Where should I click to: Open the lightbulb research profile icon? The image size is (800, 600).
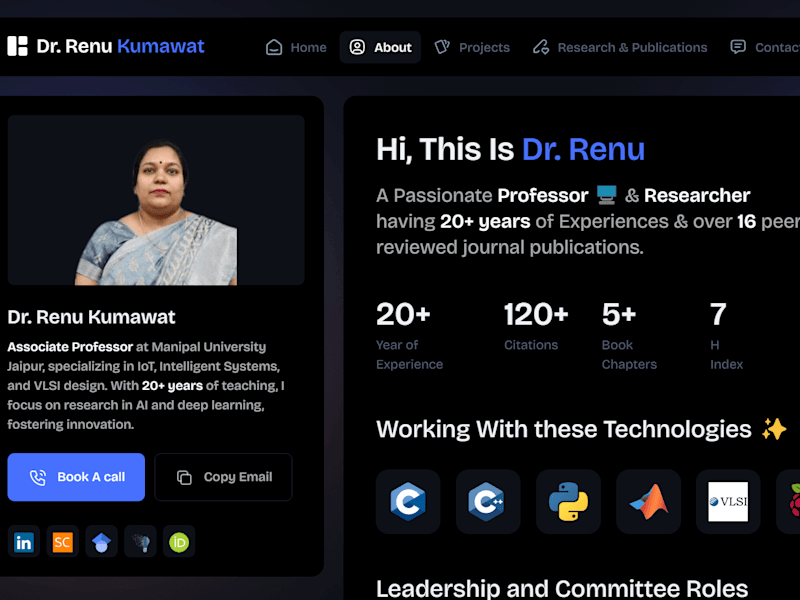click(140, 542)
